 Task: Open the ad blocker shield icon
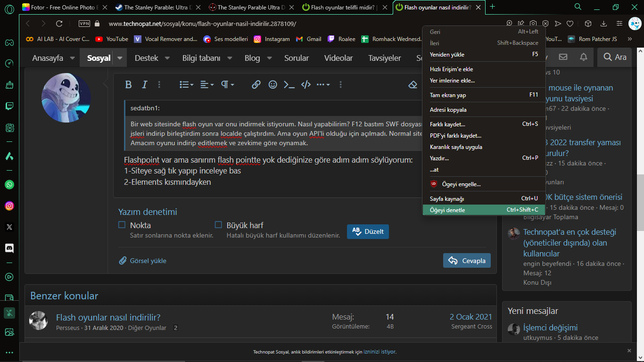[x=545, y=24]
